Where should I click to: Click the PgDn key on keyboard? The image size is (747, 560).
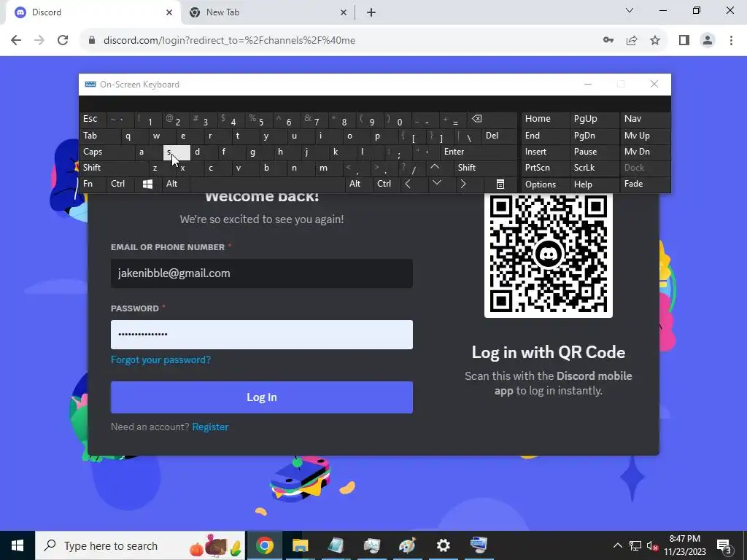(x=594, y=136)
